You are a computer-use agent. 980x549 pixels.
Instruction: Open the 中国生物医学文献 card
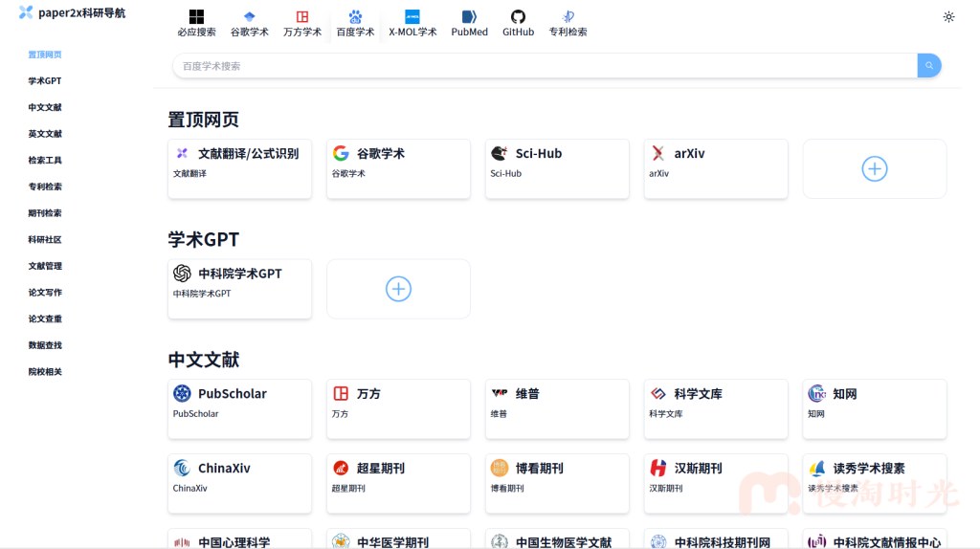557,539
